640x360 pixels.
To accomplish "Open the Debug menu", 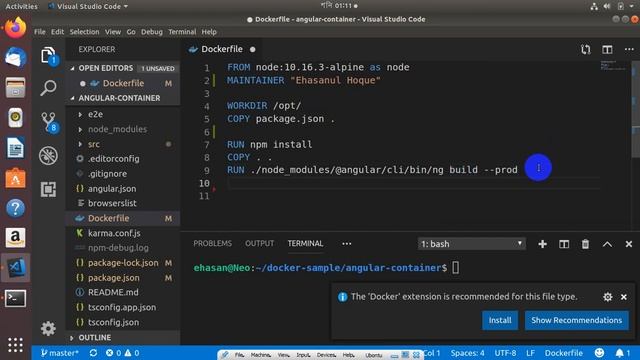I will pos(152,32).
